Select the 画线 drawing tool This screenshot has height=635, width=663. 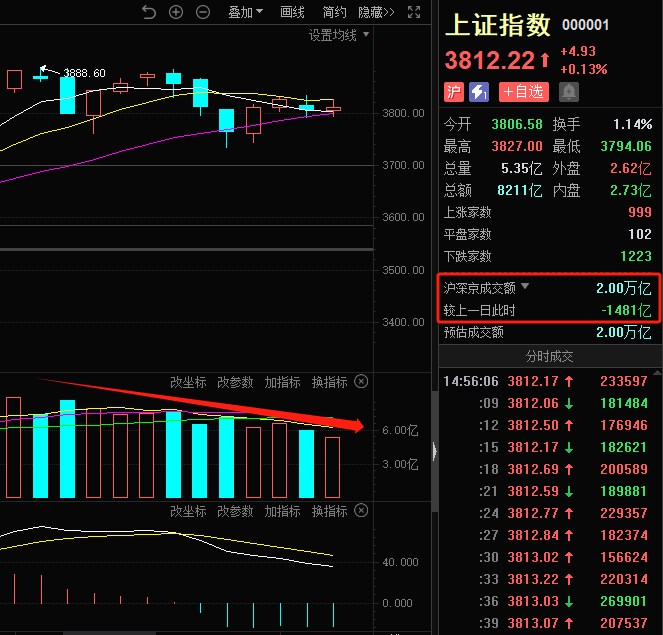click(292, 12)
